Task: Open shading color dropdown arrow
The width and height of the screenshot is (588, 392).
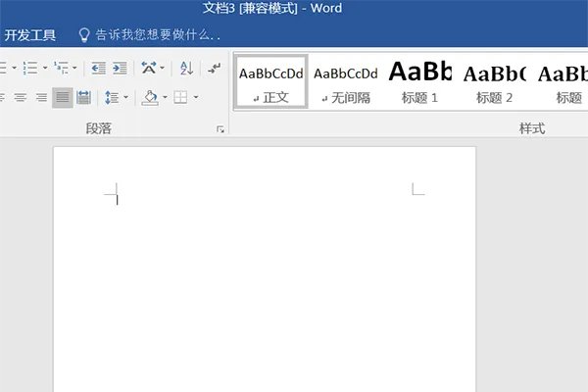Action: pos(165,98)
